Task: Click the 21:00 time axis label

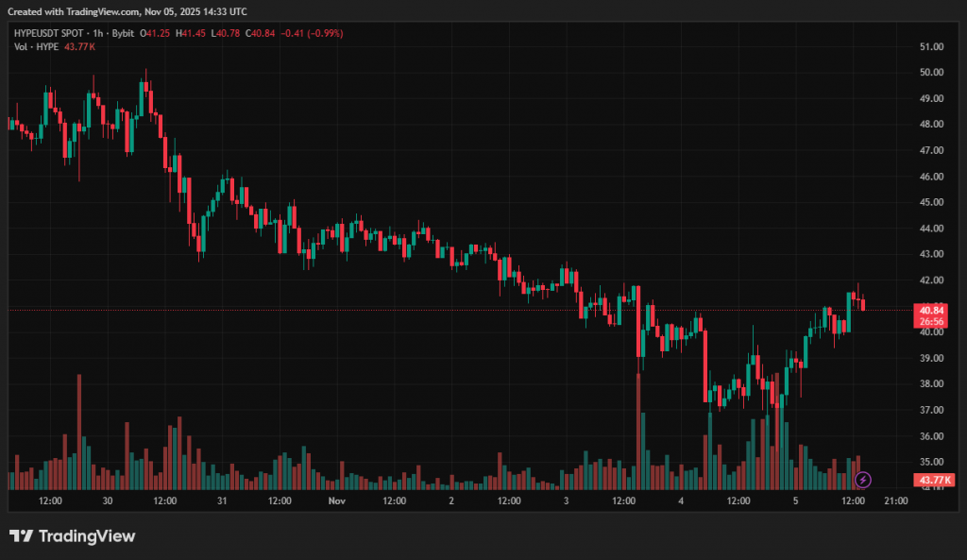Action: click(x=895, y=501)
